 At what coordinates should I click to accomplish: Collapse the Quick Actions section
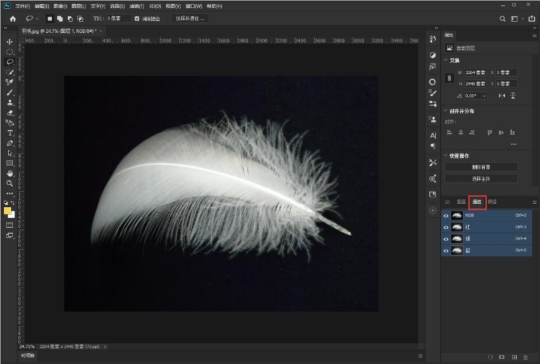click(446, 155)
